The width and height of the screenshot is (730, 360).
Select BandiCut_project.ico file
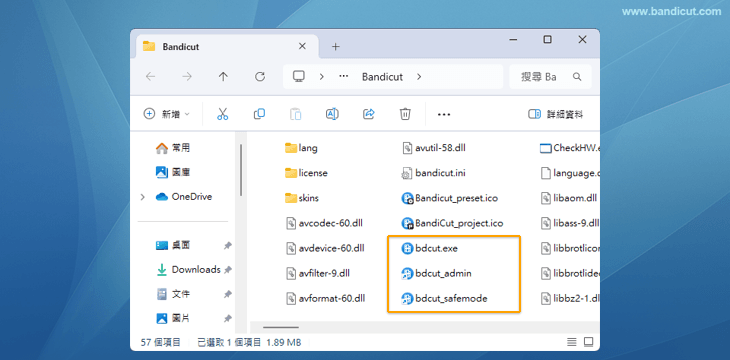click(x=452, y=224)
